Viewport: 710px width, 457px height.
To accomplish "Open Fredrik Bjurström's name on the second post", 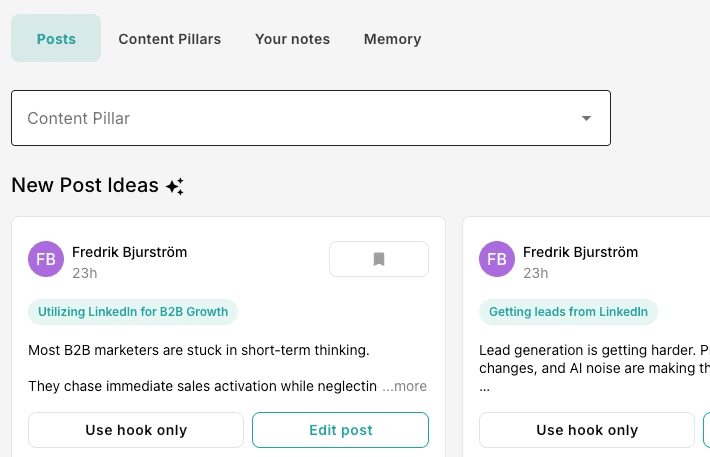I will [x=580, y=252].
